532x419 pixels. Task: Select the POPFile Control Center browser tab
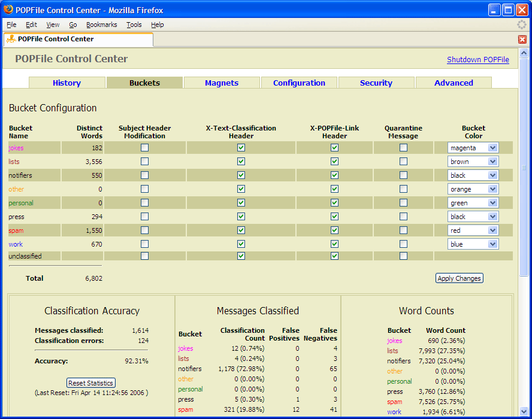pos(78,40)
